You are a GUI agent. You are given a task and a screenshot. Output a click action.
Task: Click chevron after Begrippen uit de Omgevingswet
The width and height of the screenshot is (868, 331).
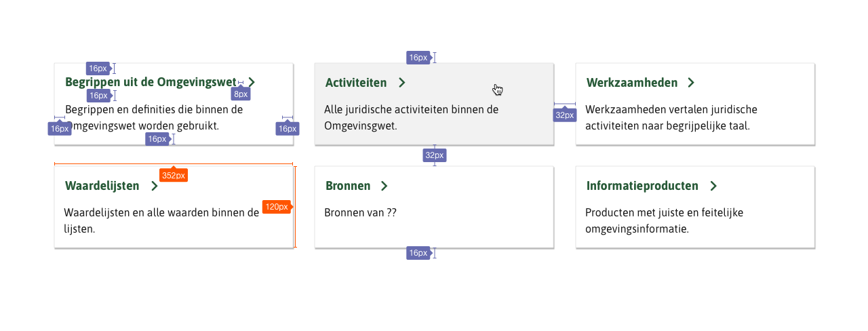(x=252, y=82)
